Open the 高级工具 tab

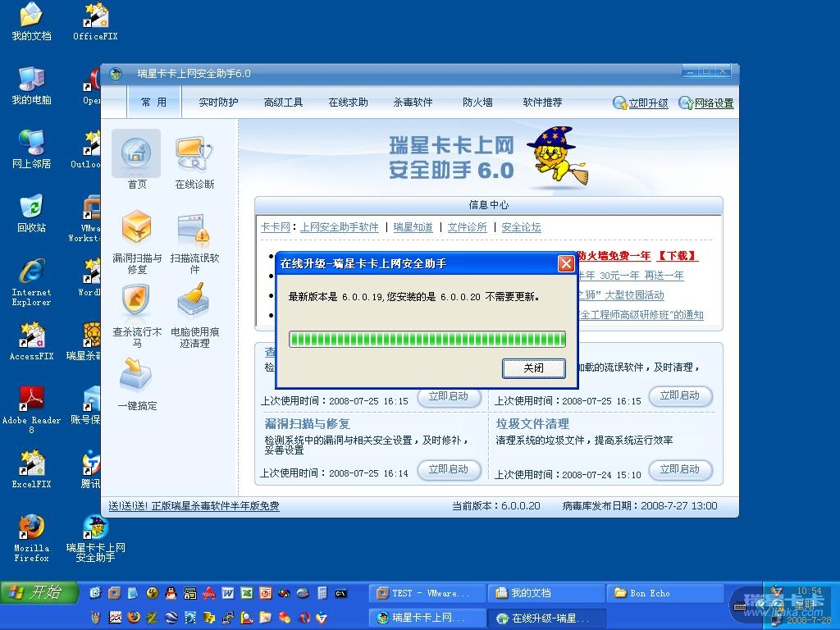[283, 103]
